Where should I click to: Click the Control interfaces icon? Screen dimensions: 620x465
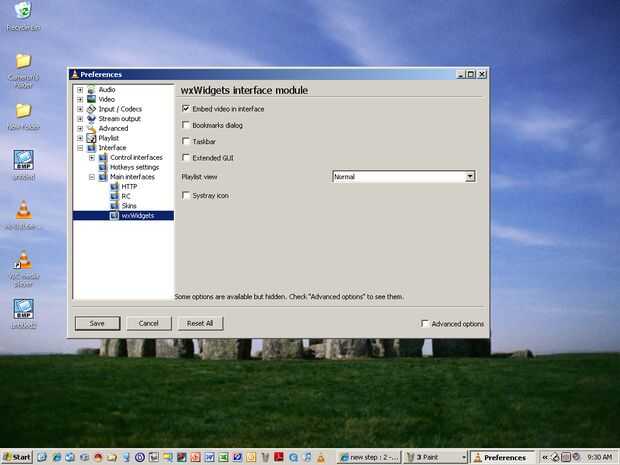(x=103, y=157)
